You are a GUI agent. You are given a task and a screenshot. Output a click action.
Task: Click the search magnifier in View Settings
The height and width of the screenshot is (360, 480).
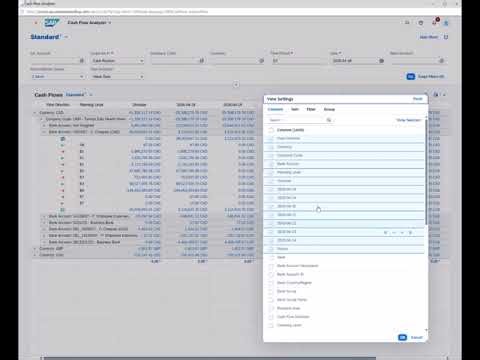click(329, 120)
